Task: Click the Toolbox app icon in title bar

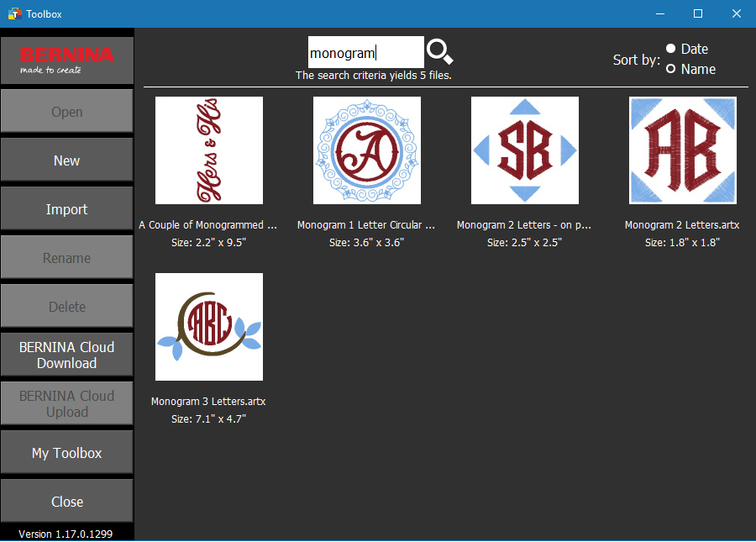Action: pyautogui.click(x=14, y=14)
